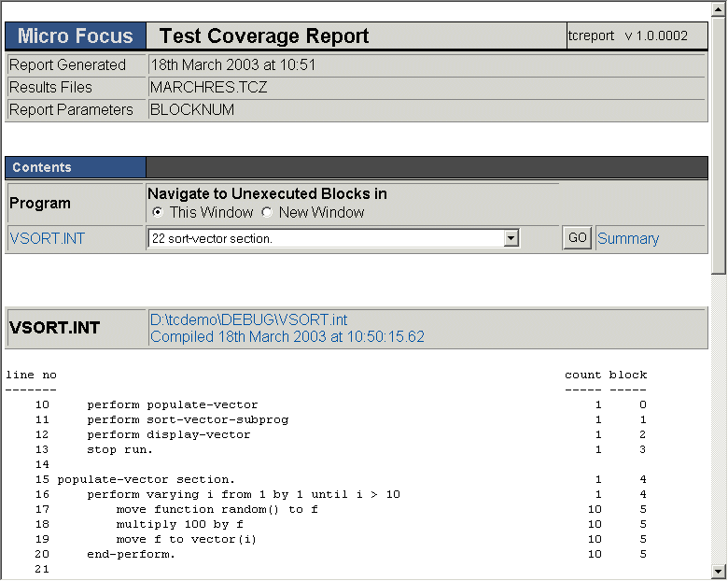Screen dimensions: 728x581
Task: Click the Test Coverage Report title
Action: (x=264, y=36)
